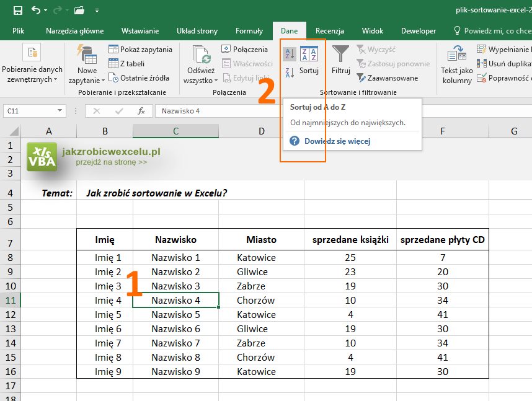
Task: Open the Plik file menu
Action: (19, 31)
